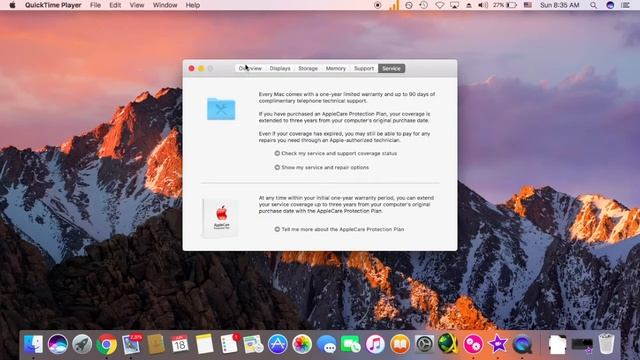Open the Time Machine menu bar icon
This screenshot has height=360, width=640.
pos(424,5)
